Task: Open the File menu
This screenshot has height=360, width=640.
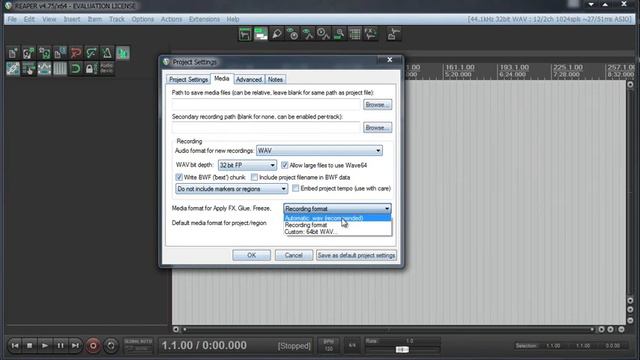Action: point(12,19)
